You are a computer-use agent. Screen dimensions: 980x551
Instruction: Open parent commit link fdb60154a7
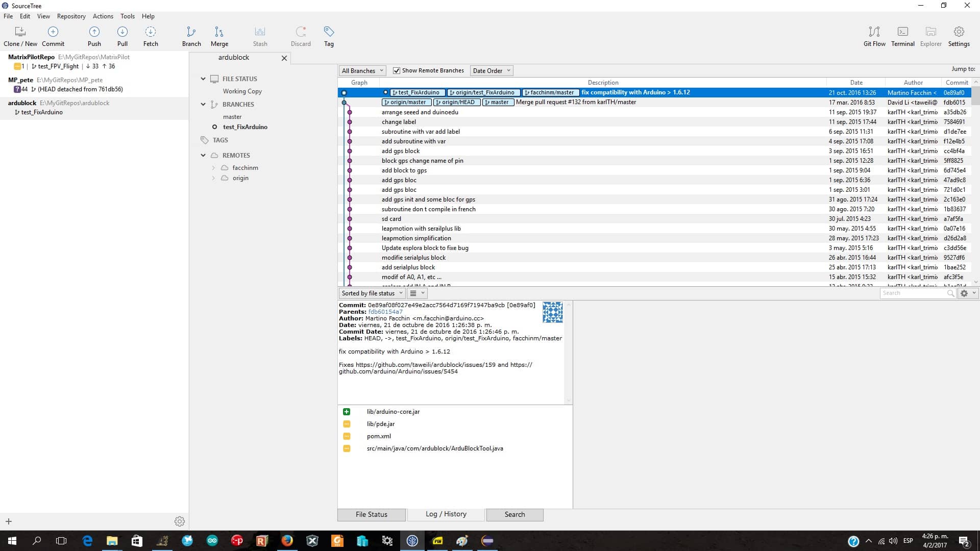coord(385,312)
